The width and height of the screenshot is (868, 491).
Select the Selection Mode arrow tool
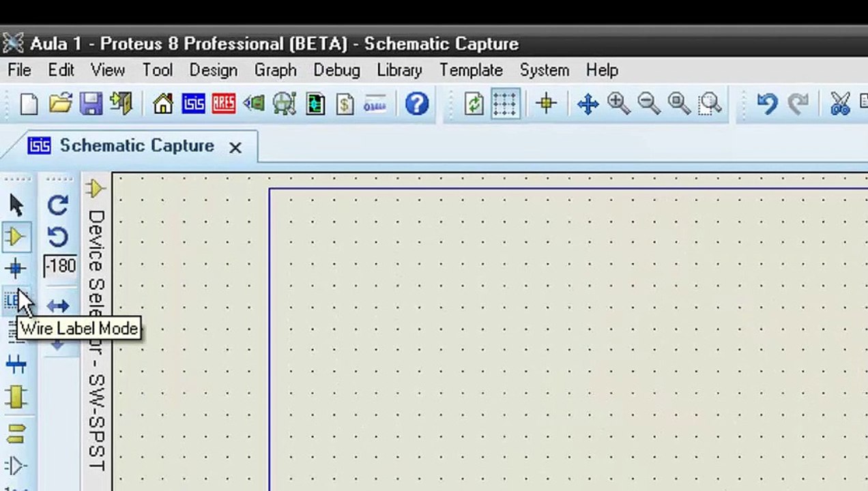tap(16, 205)
